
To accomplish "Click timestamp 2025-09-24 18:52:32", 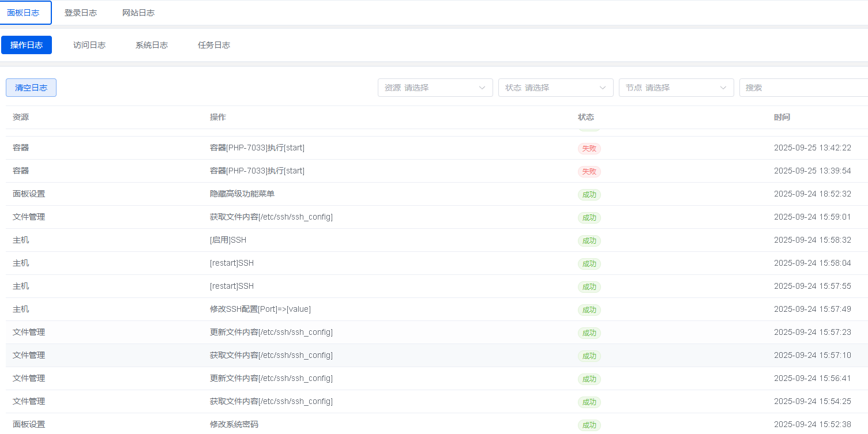I will click(813, 194).
